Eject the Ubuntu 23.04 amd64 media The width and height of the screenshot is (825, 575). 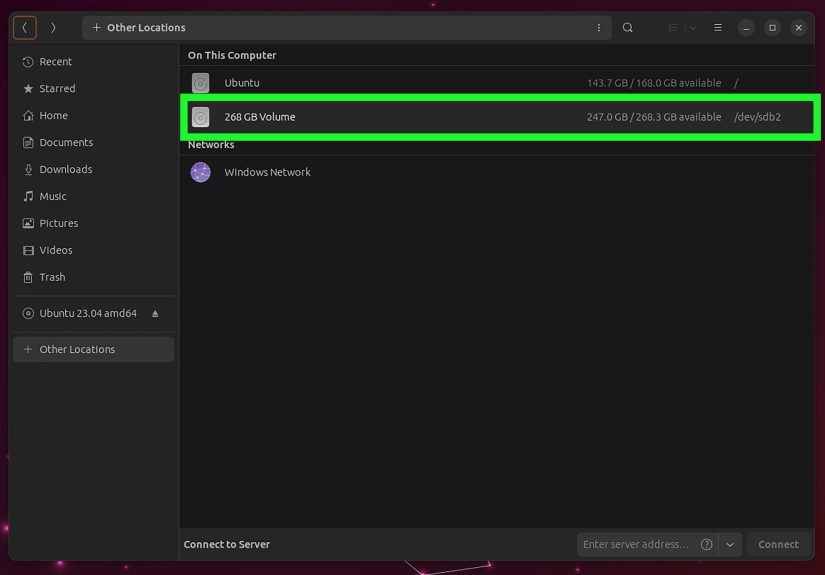pos(155,314)
